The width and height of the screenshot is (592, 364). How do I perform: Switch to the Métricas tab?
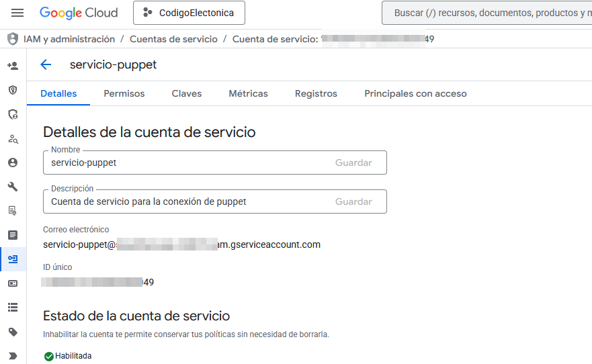click(248, 93)
